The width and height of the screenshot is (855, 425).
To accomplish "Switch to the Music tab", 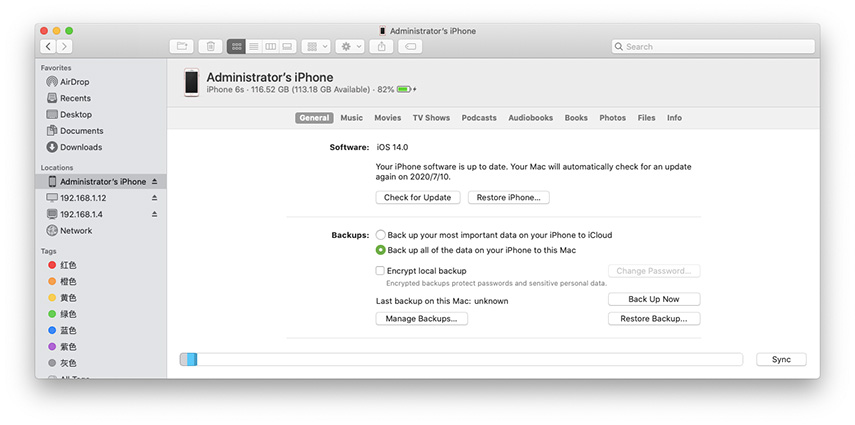I will (352, 118).
